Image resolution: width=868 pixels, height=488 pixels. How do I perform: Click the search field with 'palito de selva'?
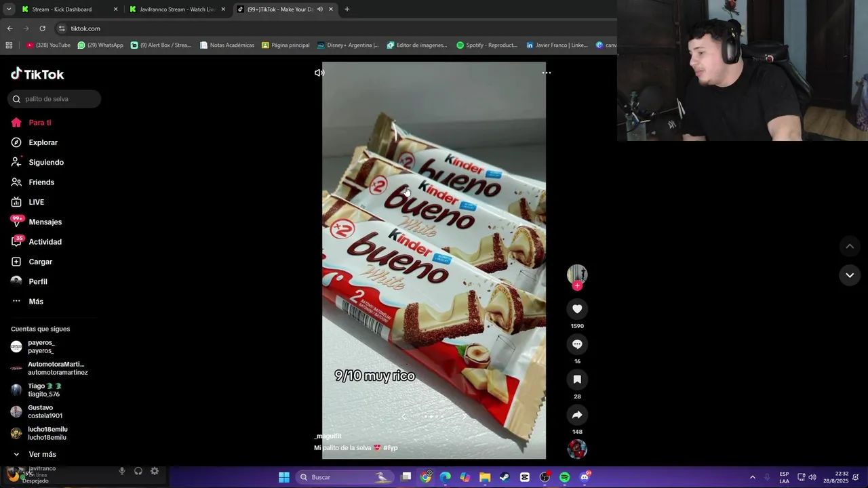pyautogui.click(x=54, y=99)
